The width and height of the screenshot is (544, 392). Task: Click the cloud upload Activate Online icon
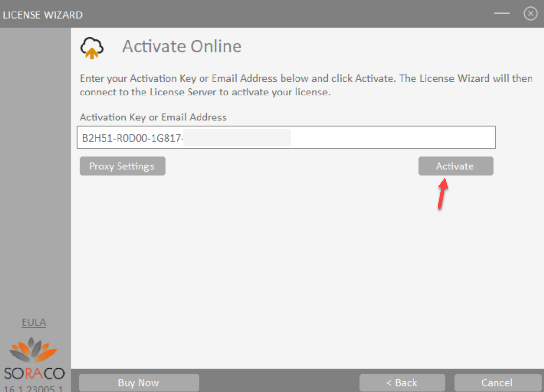[x=92, y=48]
